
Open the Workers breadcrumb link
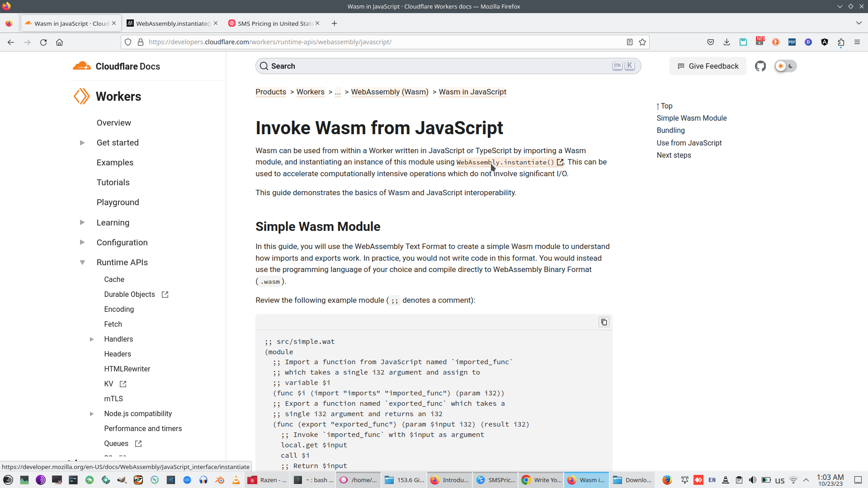tap(310, 92)
